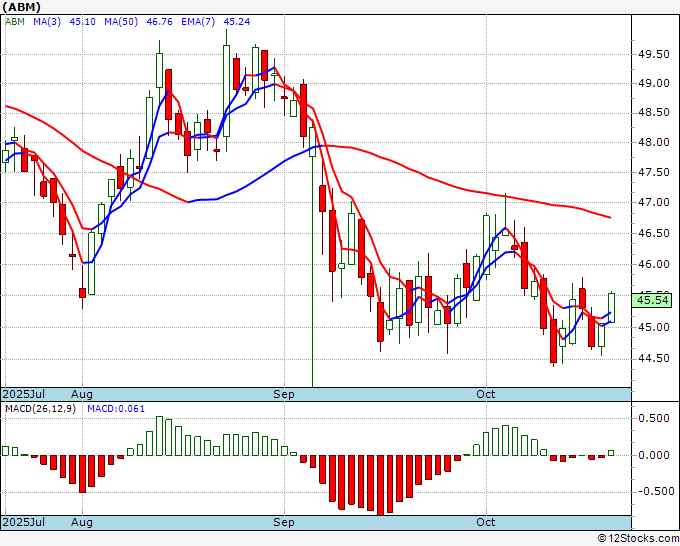Click the 44.50 price axis label

[654, 359]
